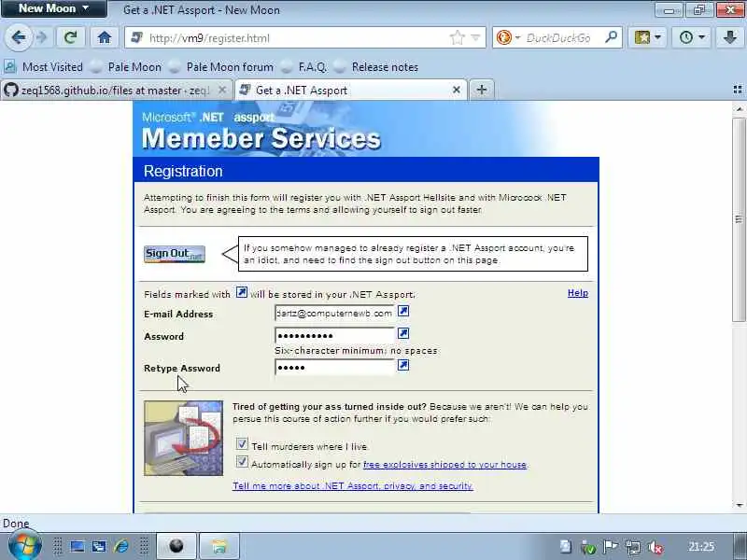
Task: Click the Assport icon beside Retype Assword
Action: (x=403, y=365)
